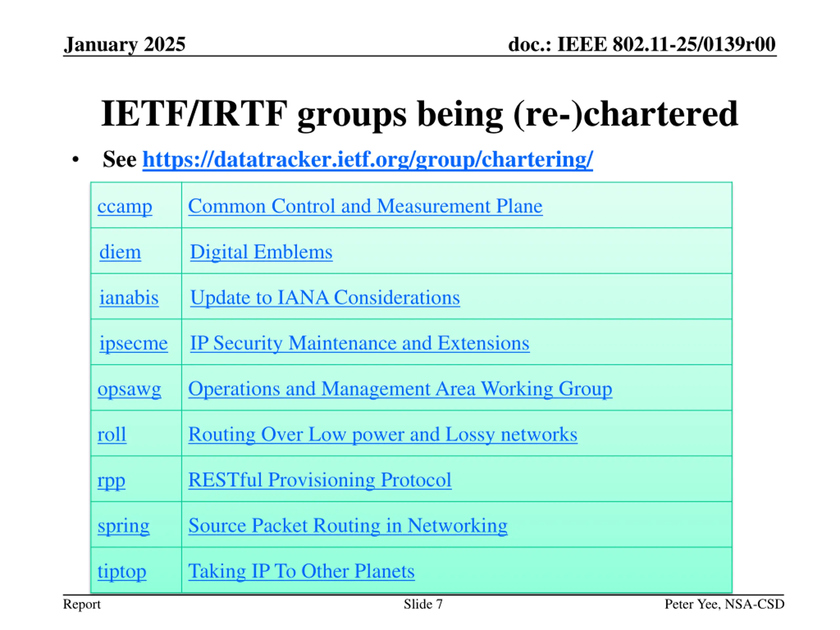Open Common Control and Measurement Plane link
The height and width of the screenshot is (630, 840).
365,206
